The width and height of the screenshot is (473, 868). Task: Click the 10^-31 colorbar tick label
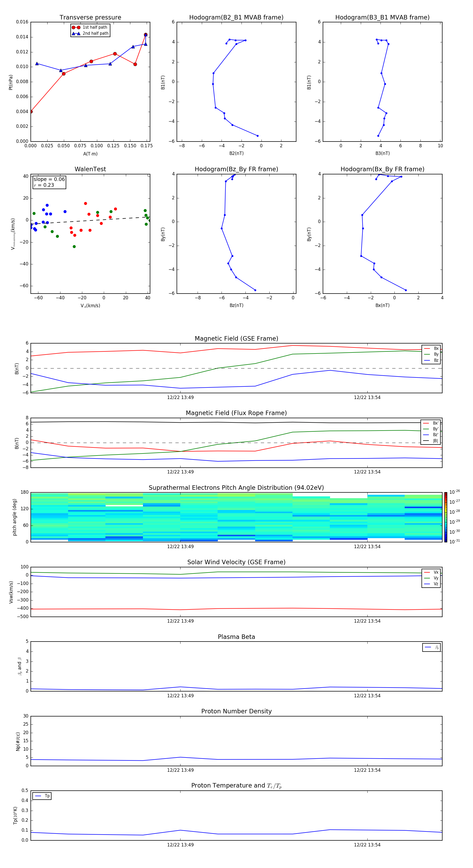pyautogui.click(x=455, y=542)
